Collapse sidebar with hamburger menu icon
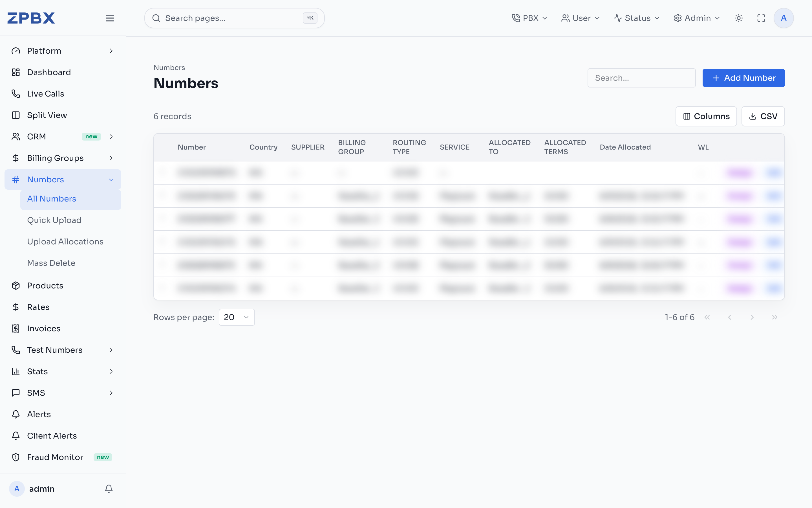Image resolution: width=812 pixels, height=508 pixels. point(110,18)
